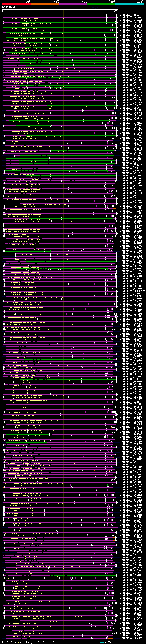Click the white query ruler bar 1–377

(x=60, y=10)
